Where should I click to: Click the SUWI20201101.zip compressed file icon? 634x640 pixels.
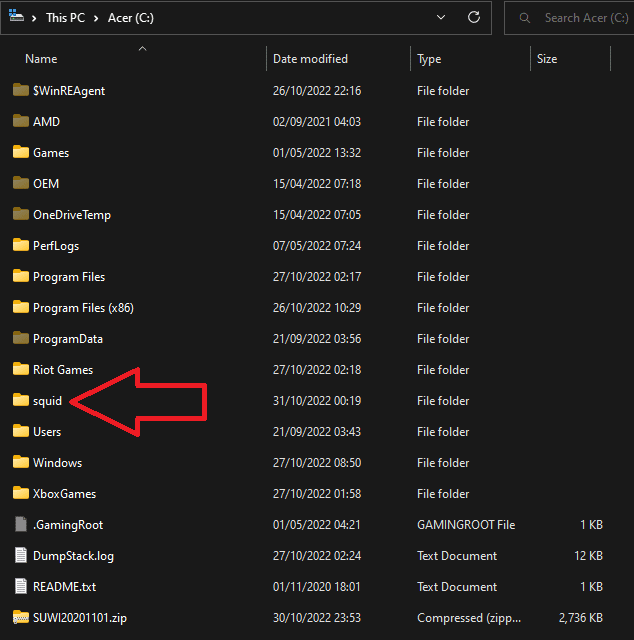[x=21, y=617]
